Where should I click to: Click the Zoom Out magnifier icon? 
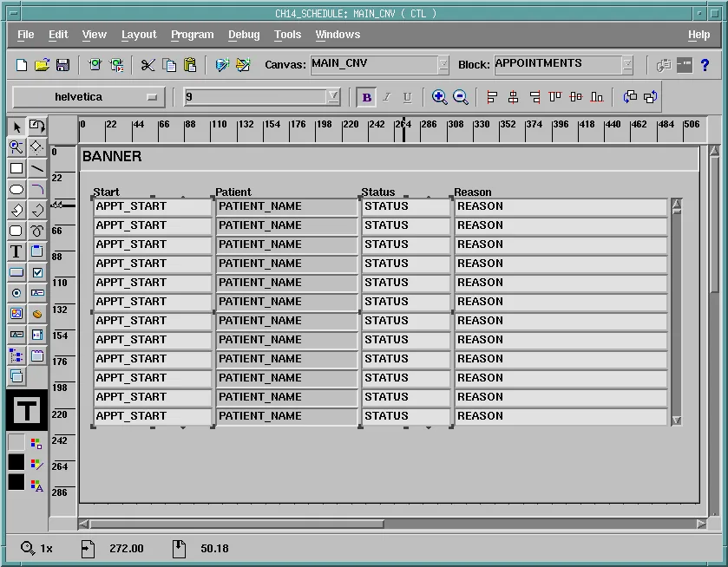(460, 97)
